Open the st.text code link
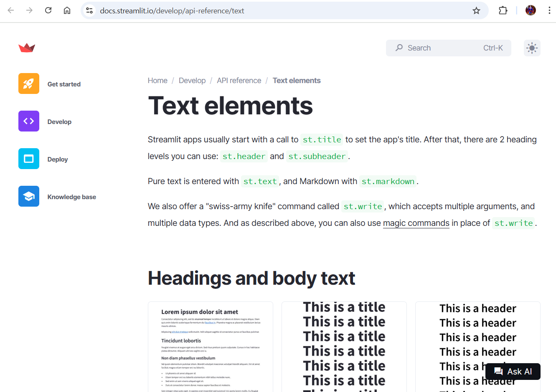Image resolution: width=556 pixels, height=392 pixels. coord(260,181)
